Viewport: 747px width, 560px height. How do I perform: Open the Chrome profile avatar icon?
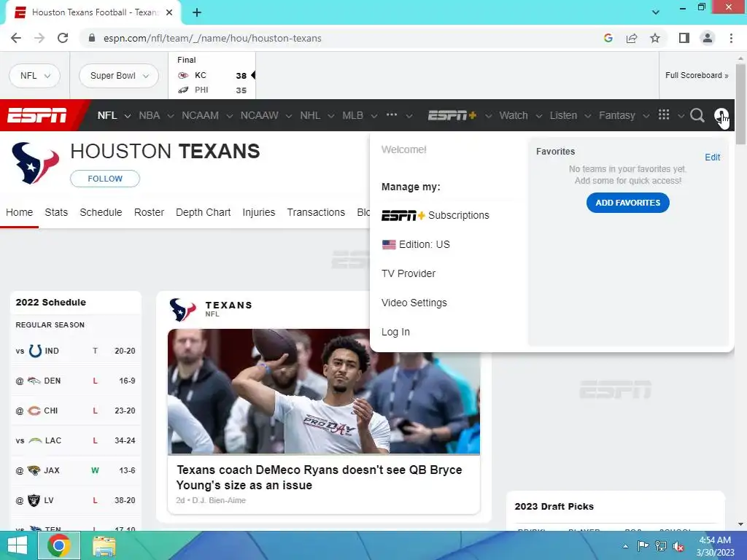[708, 38]
